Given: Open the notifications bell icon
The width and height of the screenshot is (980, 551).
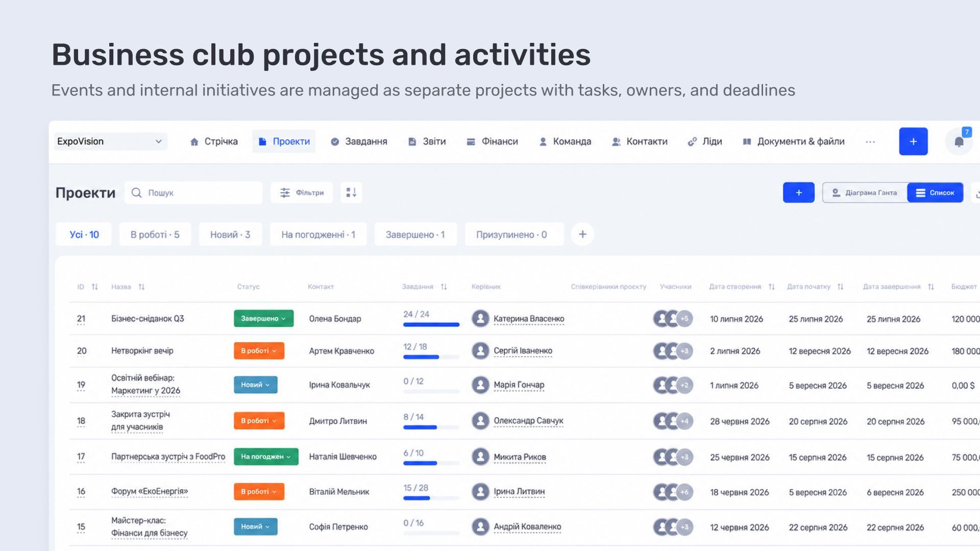Looking at the screenshot, I should [x=959, y=142].
